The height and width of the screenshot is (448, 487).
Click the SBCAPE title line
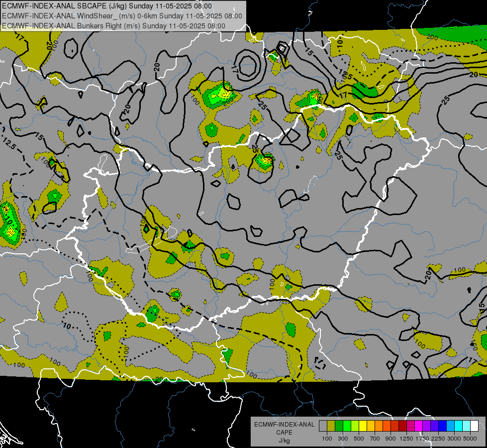click(x=107, y=6)
